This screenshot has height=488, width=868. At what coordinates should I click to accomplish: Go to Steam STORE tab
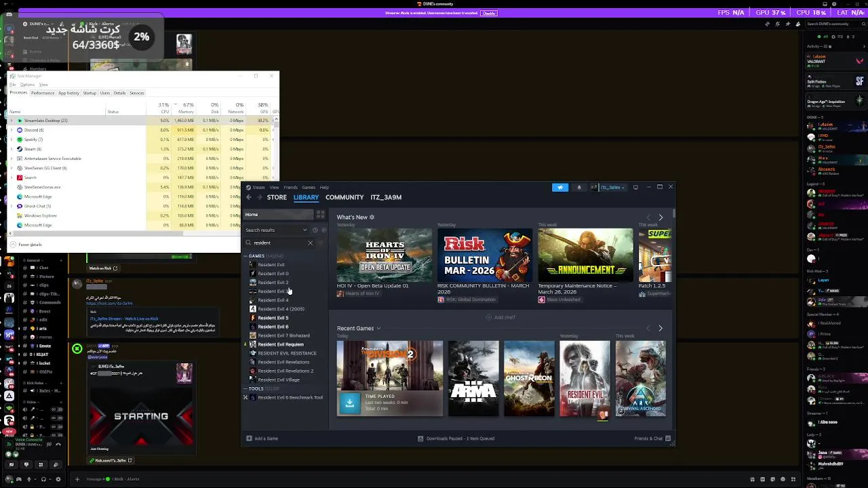(277, 197)
